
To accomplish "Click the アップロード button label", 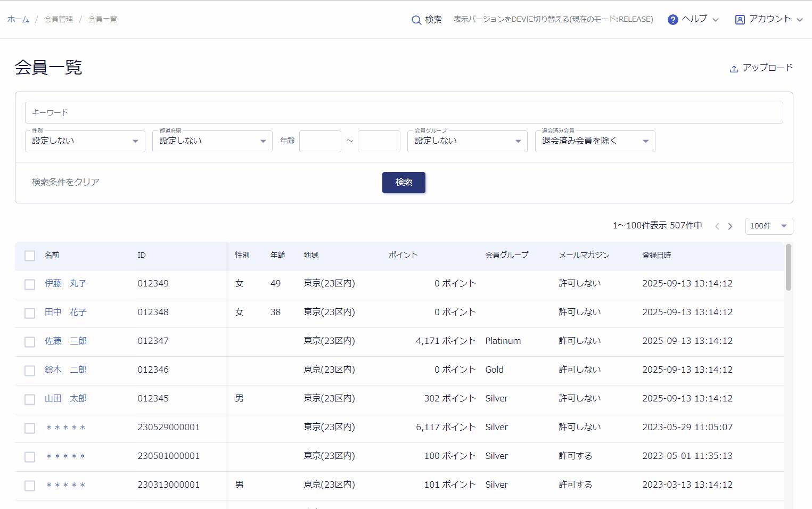I will coord(768,68).
